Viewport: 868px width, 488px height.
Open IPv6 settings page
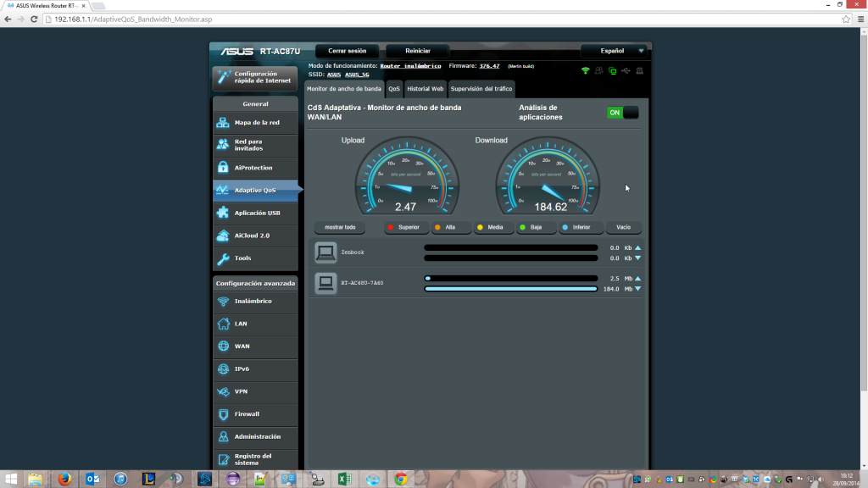pyautogui.click(x=255, y=369)
